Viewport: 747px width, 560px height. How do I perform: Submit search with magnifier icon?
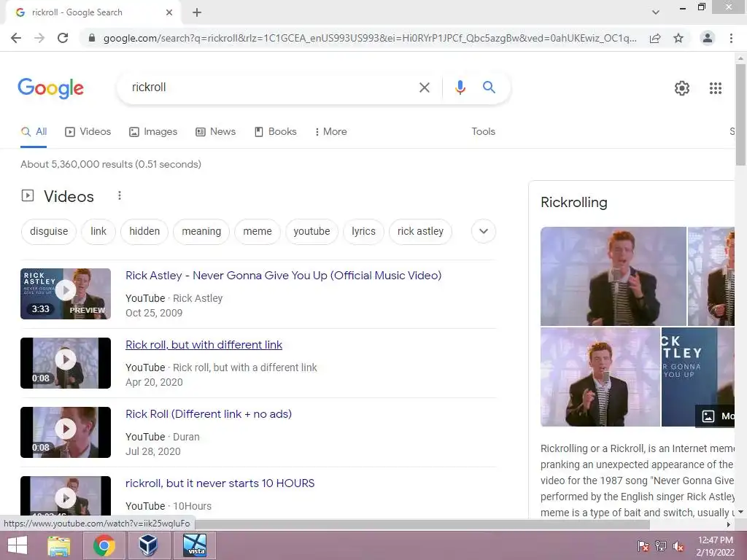489,87
